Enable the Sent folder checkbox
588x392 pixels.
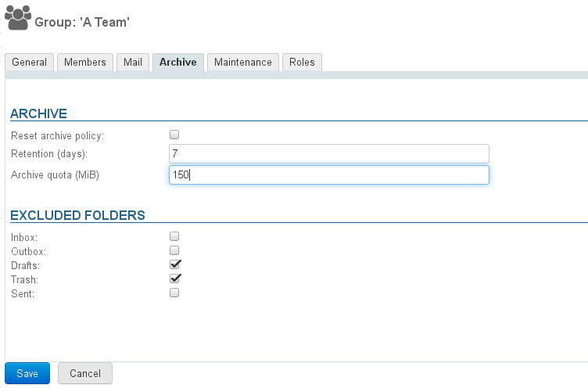(174, 293)
